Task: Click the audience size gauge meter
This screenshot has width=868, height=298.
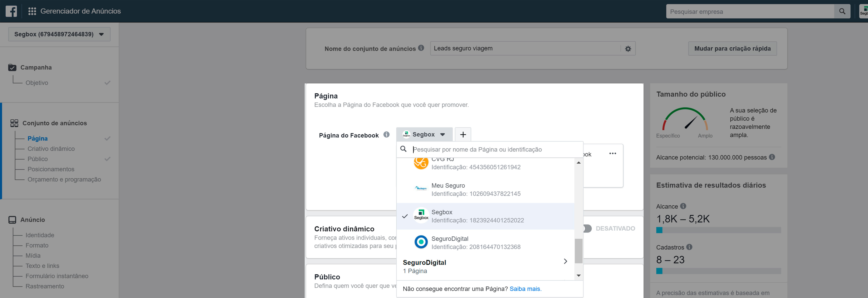Action: pyautogui.click(x=685, y=119)
